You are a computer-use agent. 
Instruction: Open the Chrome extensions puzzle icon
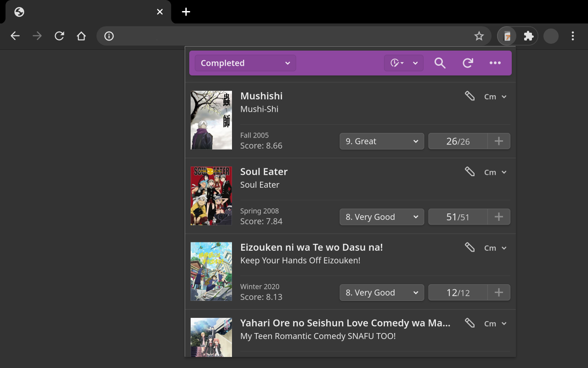coord(528,36)
